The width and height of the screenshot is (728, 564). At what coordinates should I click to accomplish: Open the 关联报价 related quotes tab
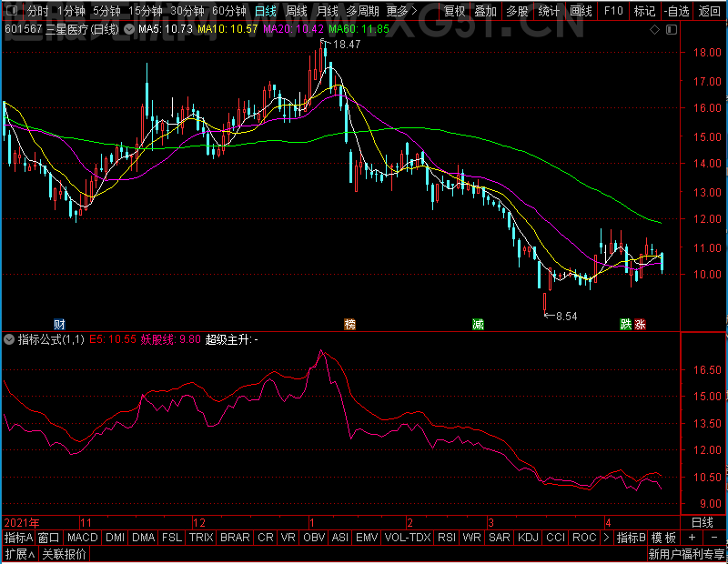[x=64, y=554]
